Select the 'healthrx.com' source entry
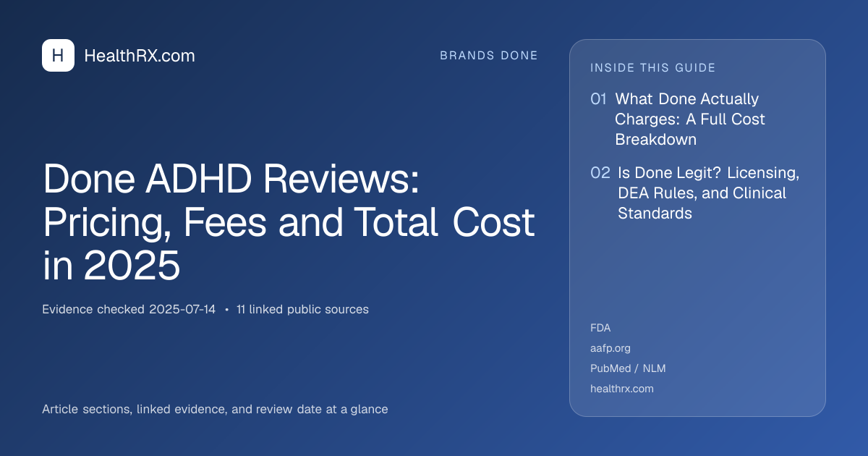Image resolution: width=868 pixels, height=456 pixels. click(622, 389)
